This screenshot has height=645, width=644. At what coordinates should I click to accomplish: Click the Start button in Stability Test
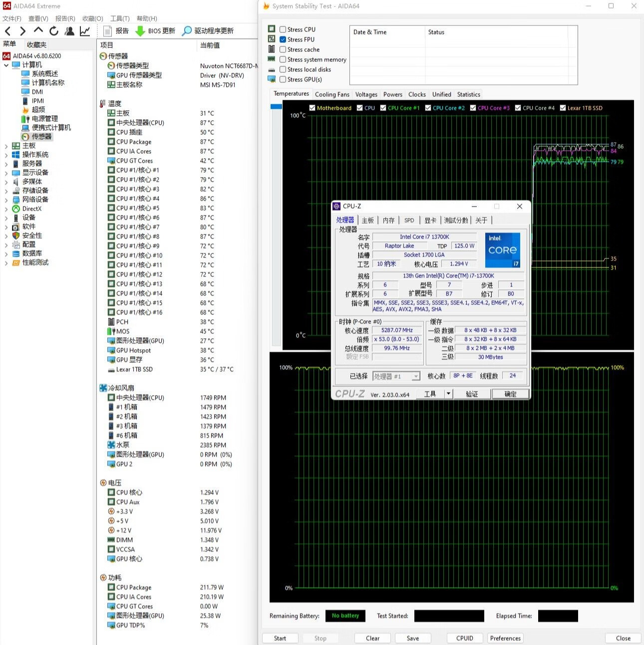point(280,638)
